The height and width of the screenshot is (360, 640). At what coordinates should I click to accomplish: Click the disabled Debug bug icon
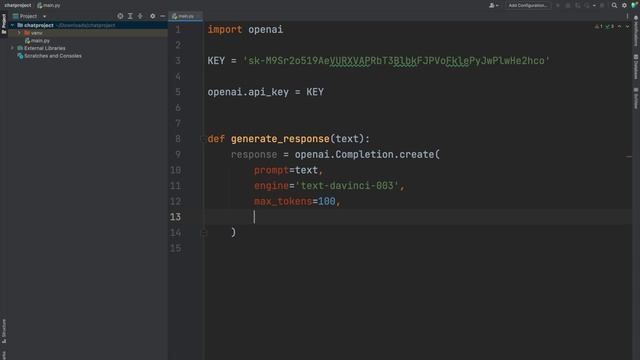point(568,5)
